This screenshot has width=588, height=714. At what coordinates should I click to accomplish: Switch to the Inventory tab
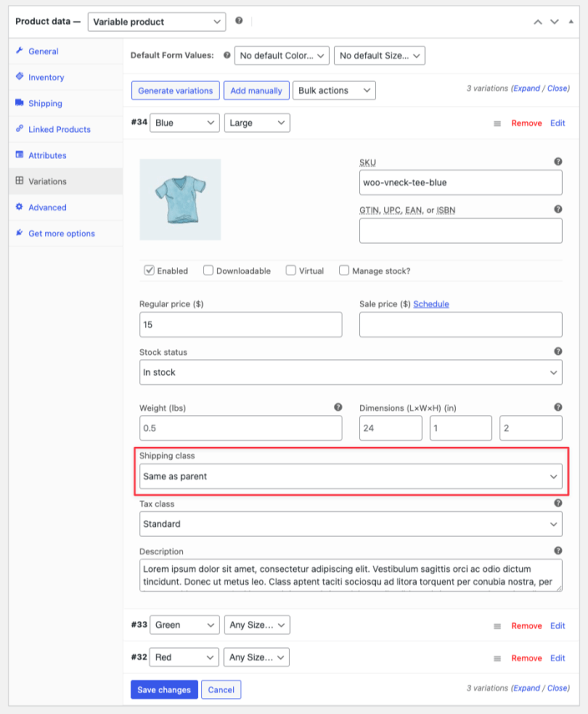[46, 78]
